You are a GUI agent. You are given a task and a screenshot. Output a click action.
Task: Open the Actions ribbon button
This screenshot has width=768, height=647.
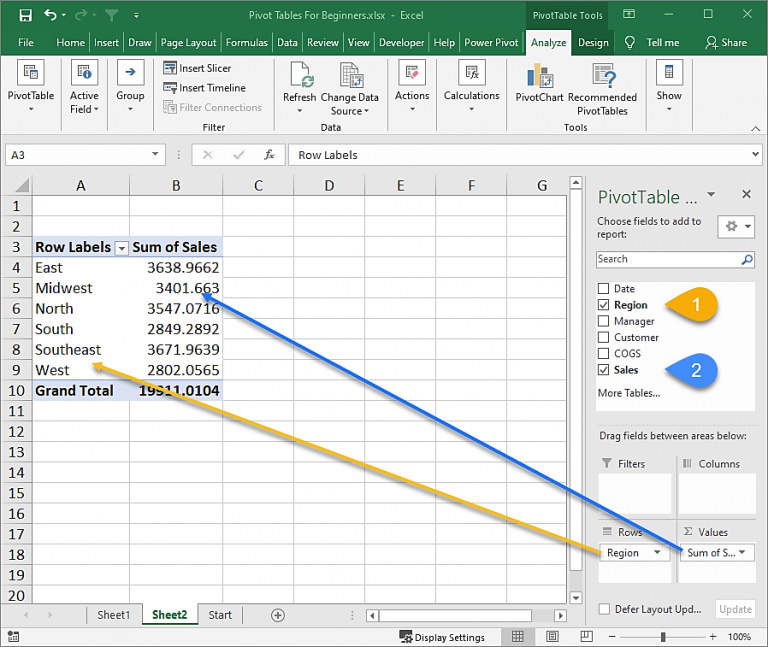412,86
